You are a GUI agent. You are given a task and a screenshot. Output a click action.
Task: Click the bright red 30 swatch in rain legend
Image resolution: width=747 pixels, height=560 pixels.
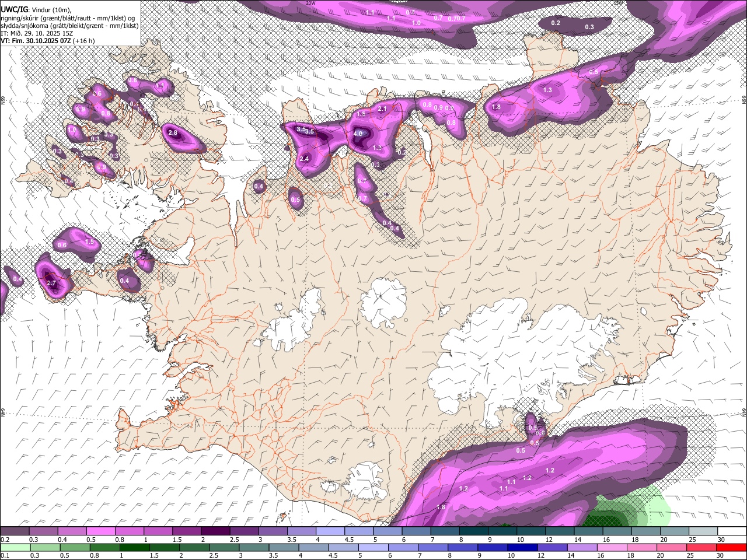coord(732,547)
